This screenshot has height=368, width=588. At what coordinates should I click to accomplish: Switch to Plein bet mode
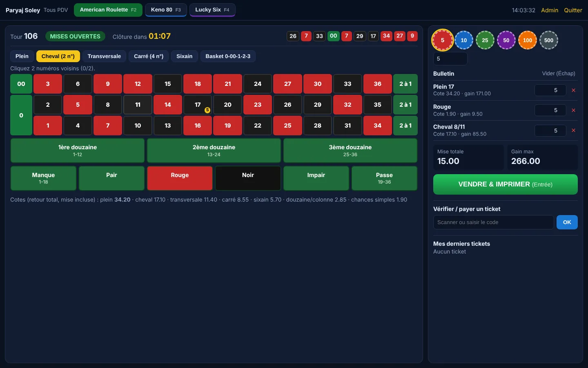(22, 56)
